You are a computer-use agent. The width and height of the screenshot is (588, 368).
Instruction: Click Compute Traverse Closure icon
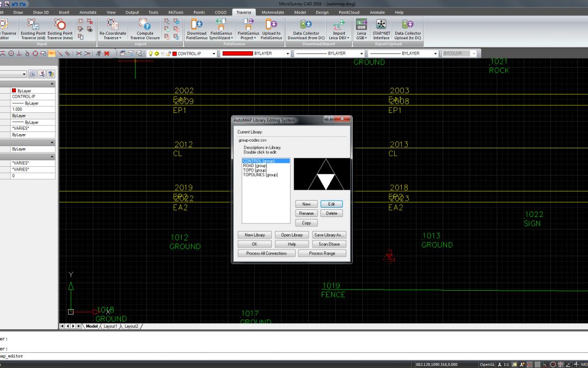(x=145, y=24)
